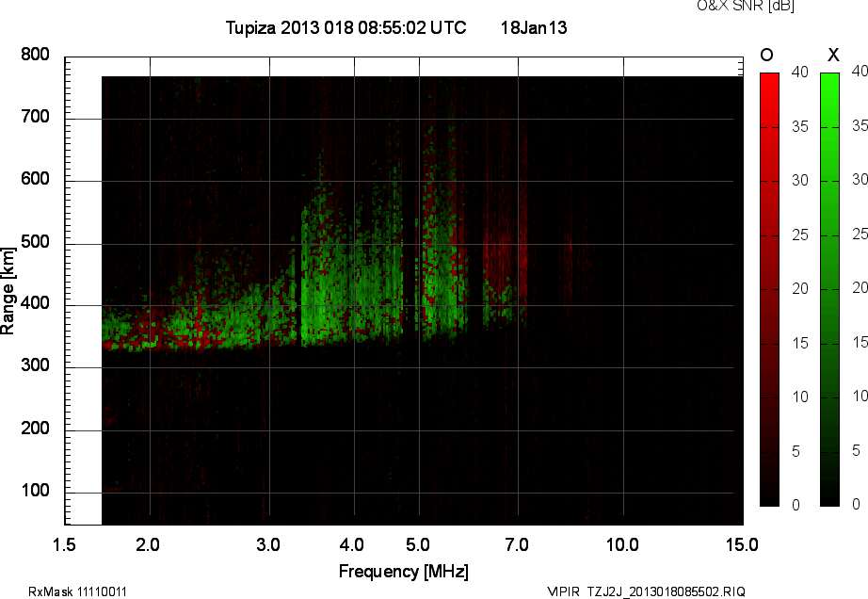The width and height of the screenshot is (868, 599).
Task: Click the 35 label beside the red colorbar
Action: [800, 127]
